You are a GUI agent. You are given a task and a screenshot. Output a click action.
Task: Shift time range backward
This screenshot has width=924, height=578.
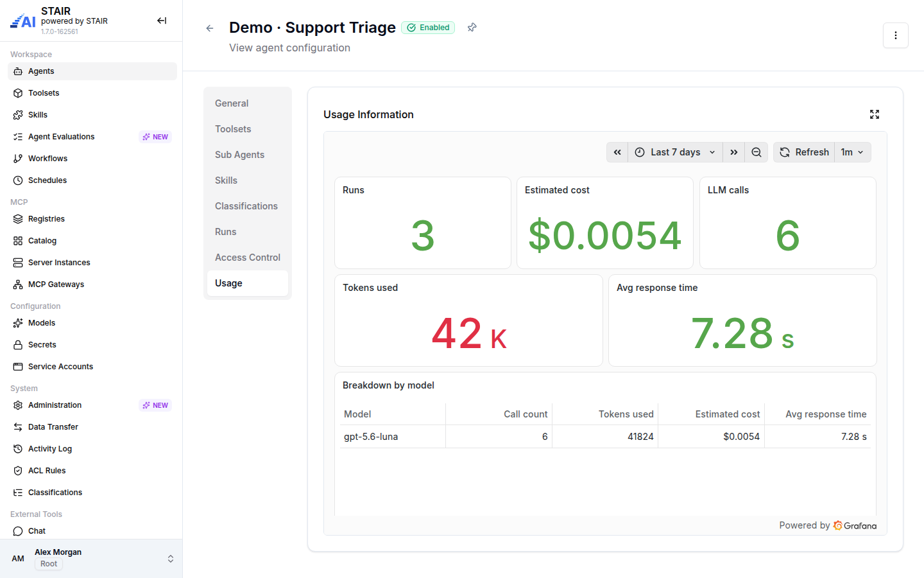617,152
